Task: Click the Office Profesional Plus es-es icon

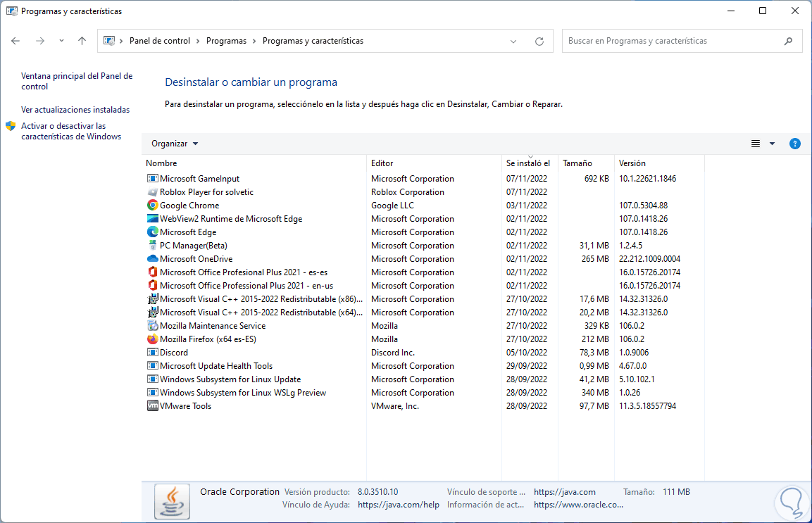Action: pyautogui.click(x=153, y=272)
